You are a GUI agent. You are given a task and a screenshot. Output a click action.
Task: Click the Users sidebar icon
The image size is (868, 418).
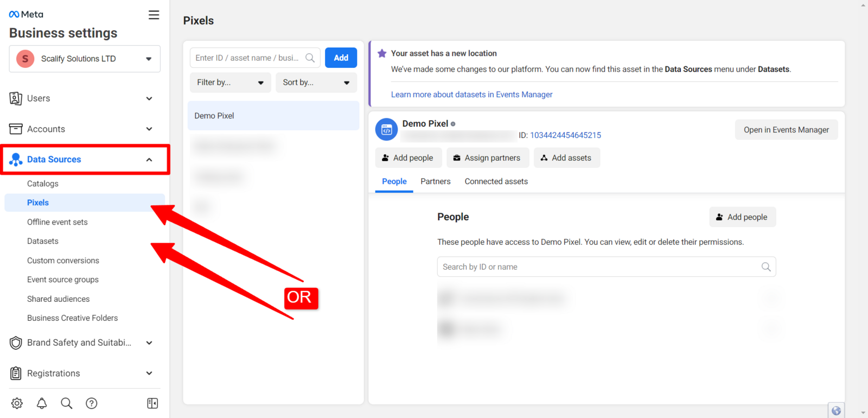16,98
